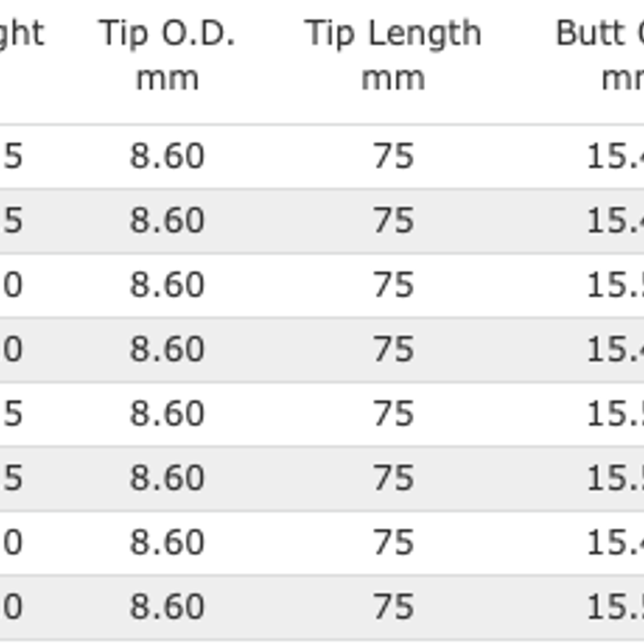The image size is (644, 644).
Task: Select Tip O.D. 8.60 in fourth row
Action: (x=167, y=349)
